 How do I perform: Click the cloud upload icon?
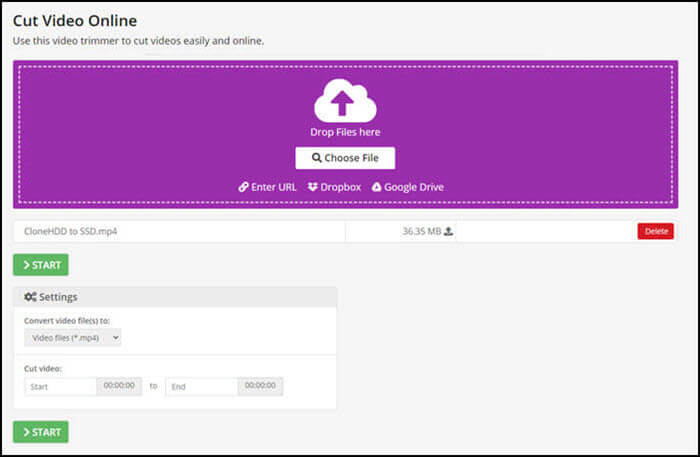[345, 100]
